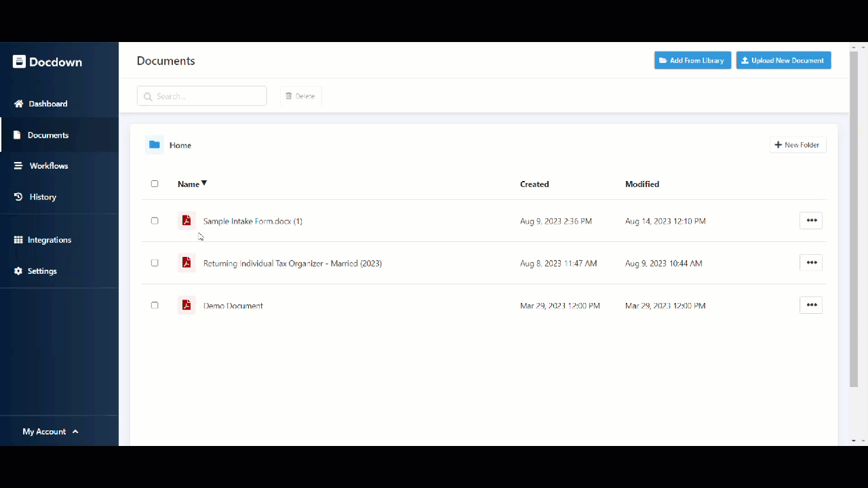The image size is (868, 488).
Task: Click Add From Library button
Action: [x=692, y=60]
